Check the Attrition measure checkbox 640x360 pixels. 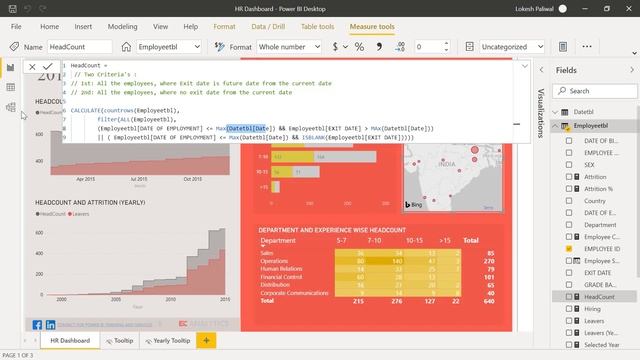[569, 177]
